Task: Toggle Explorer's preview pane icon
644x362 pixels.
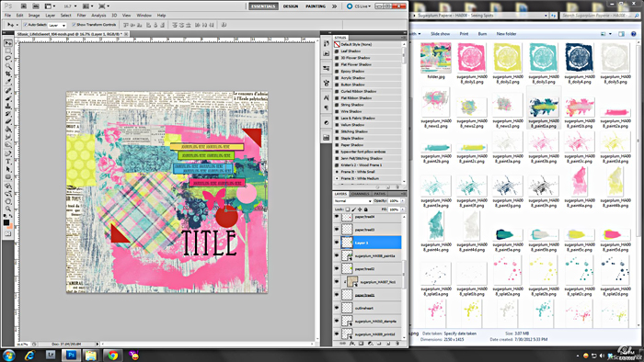Action: coord(621,34)
